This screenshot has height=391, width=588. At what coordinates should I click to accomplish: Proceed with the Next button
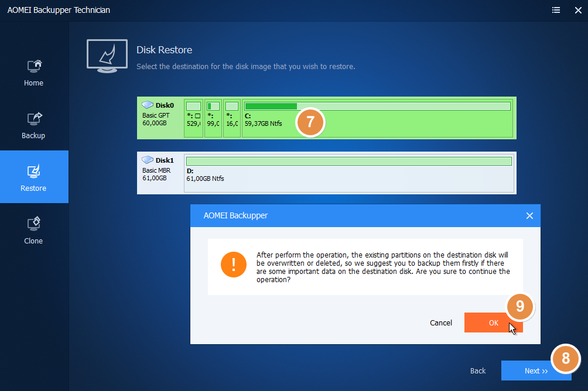click(x=536, y=371)
